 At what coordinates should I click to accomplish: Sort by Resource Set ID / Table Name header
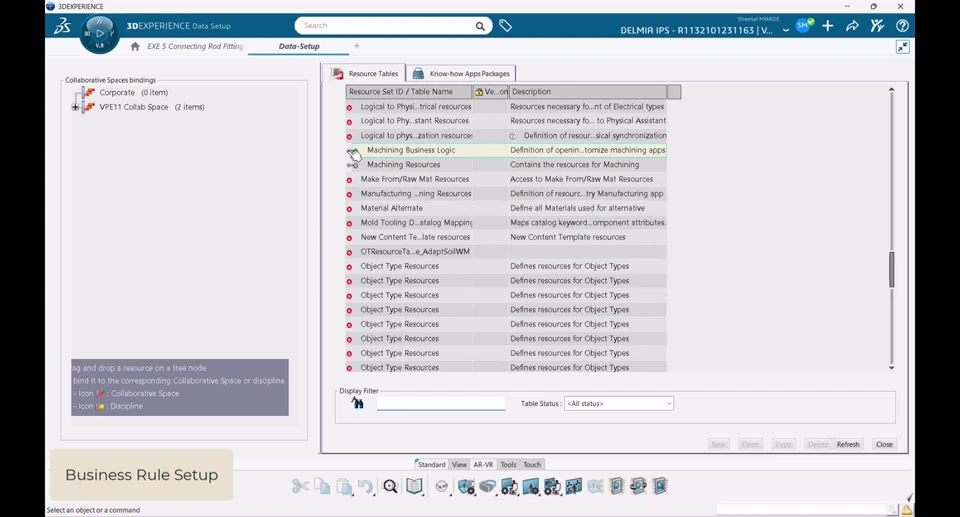click(408, 92)
